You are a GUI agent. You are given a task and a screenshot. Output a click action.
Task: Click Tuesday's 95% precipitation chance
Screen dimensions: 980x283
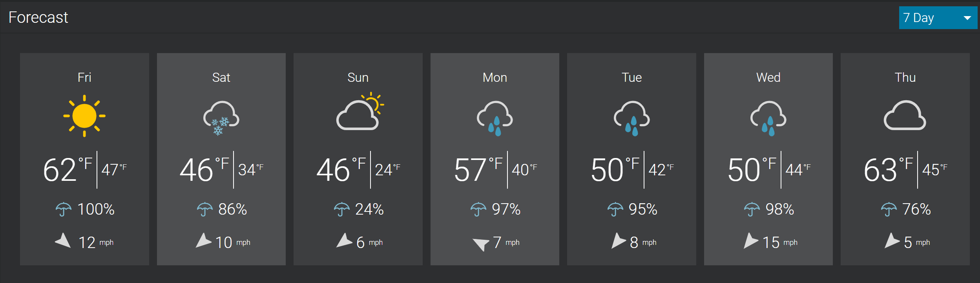643,209
